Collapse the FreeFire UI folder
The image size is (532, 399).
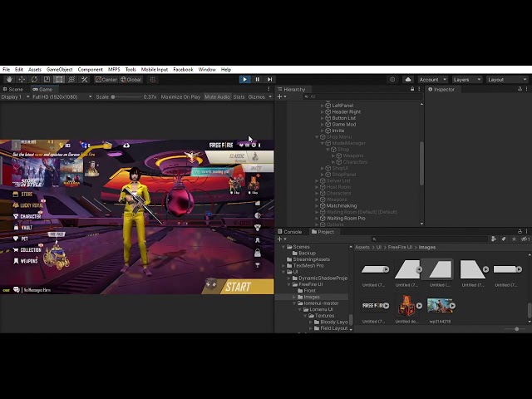(x=289, y=284)
